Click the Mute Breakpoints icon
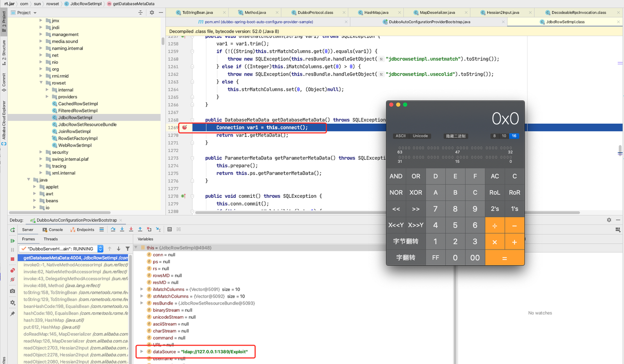The width and height of the screenshot is (624, 364). (12, 279)
